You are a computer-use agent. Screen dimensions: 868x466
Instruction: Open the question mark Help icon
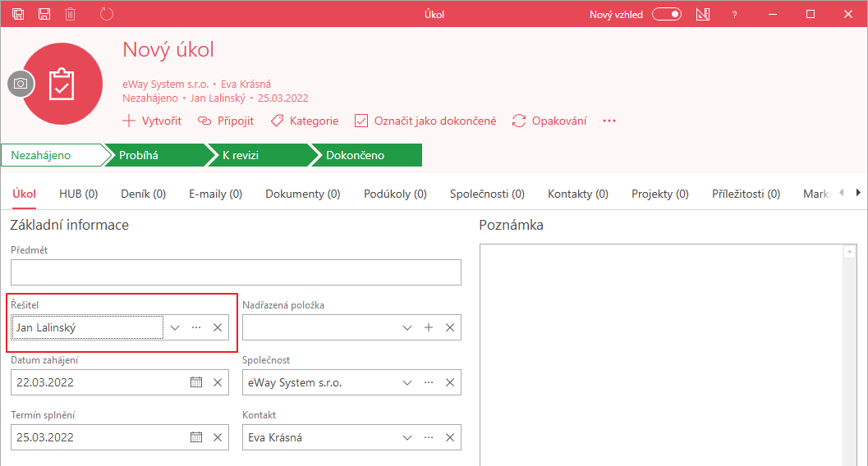pos(735,15)
